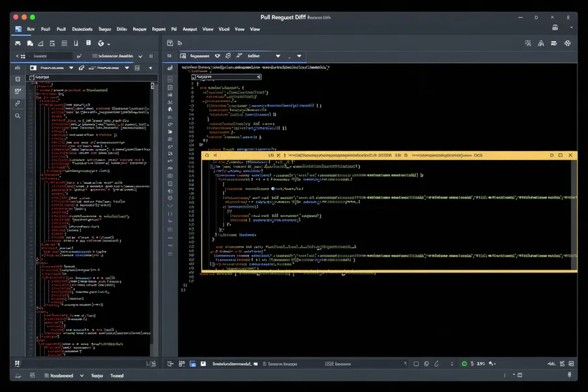Toggle the empty square in bottom status bar
The width and height of the screenshot is (588, 392).
[416, 364]
